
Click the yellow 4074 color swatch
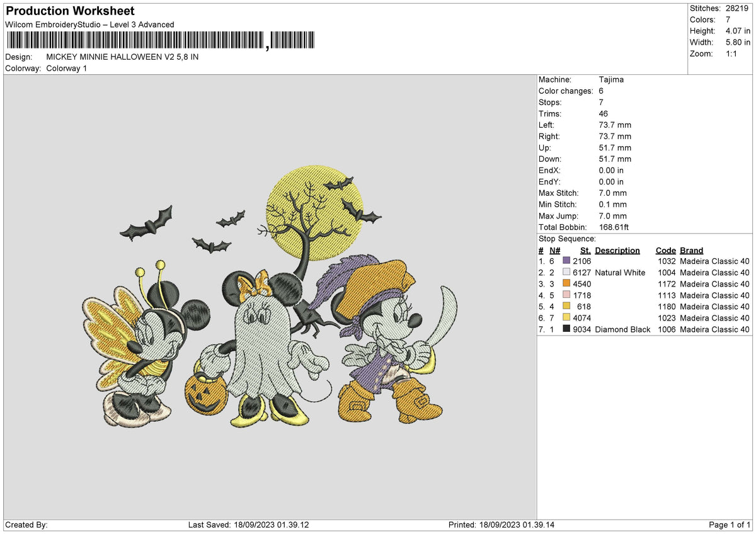coord(566,317)
